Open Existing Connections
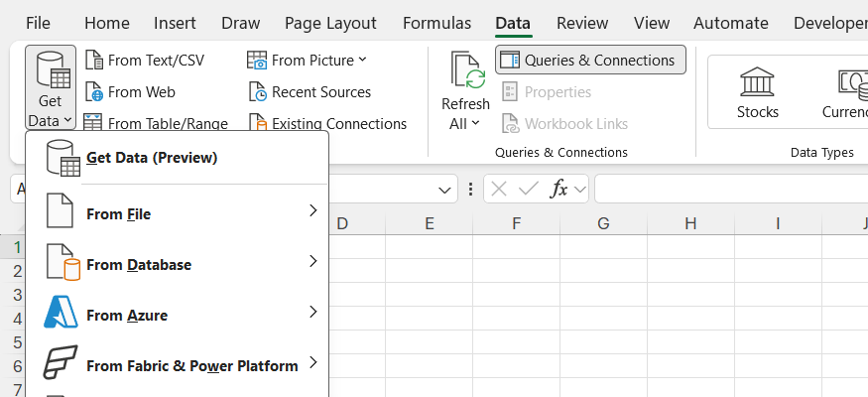Screen dimensions: 868x397 327,123
